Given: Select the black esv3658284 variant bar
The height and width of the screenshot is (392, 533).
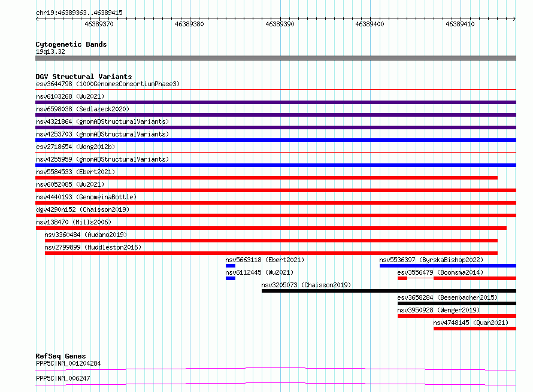Looking at the screenshot, I should [x=457, y=303].
